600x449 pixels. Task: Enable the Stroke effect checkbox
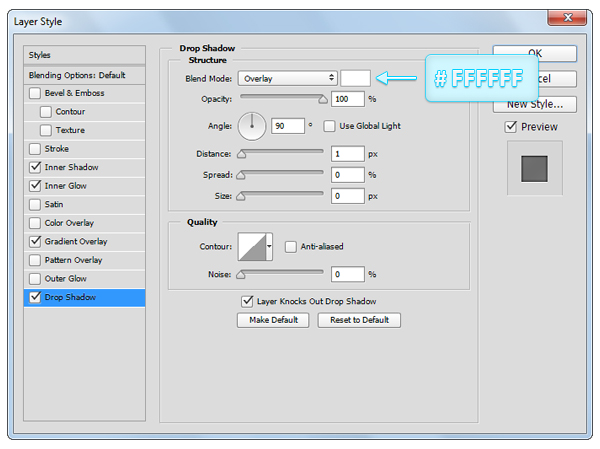click(x=36, y=149)
